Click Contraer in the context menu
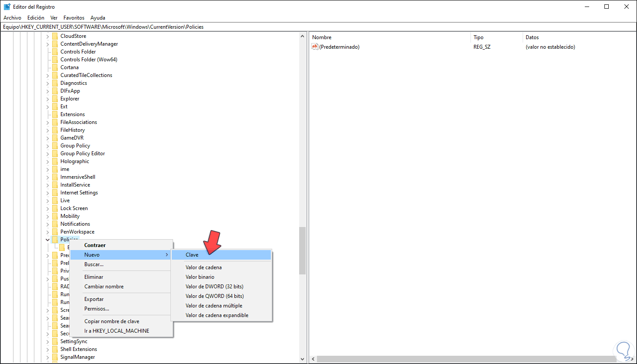This screenshot has width=637, height=364. pos(121,245)
